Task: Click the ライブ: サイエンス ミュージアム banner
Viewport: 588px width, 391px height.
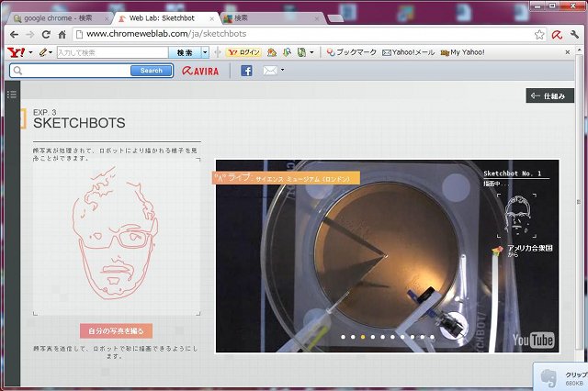Action: tap(286, 178)
